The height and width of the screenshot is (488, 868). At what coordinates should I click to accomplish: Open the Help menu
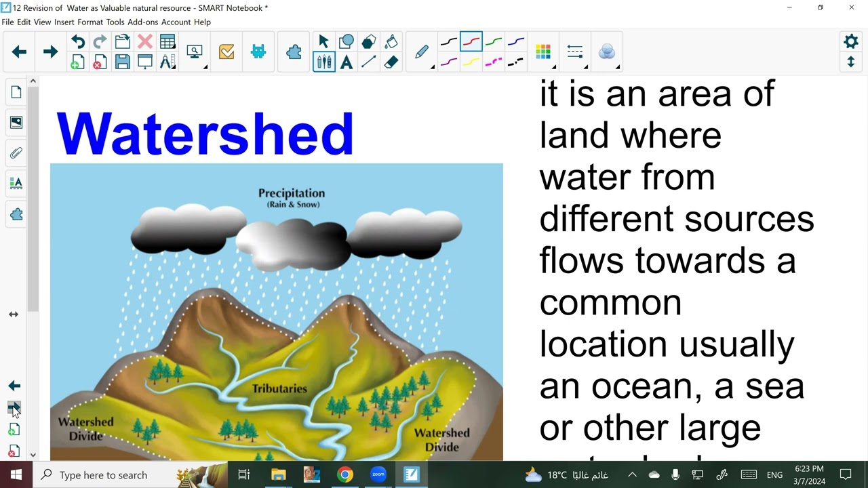[x=202, y=22]
